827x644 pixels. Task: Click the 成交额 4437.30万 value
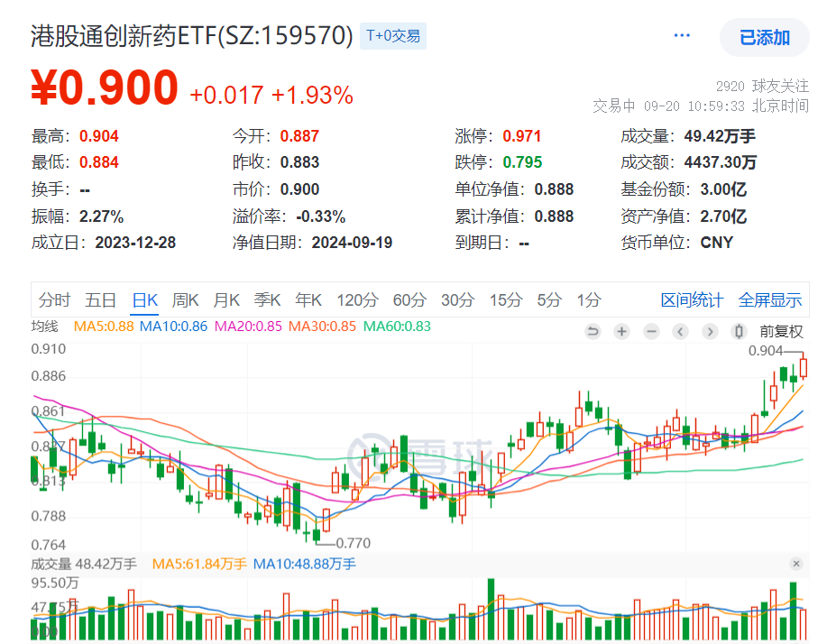pos(720,162)
